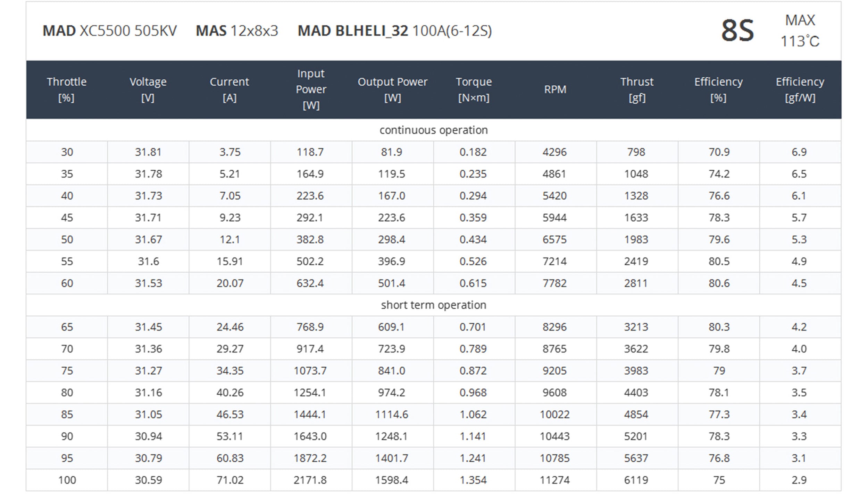Image resolution: width=868 pixels, height=495 pixels.
Task: Select the Output Power [W] header
Action: 392,89
